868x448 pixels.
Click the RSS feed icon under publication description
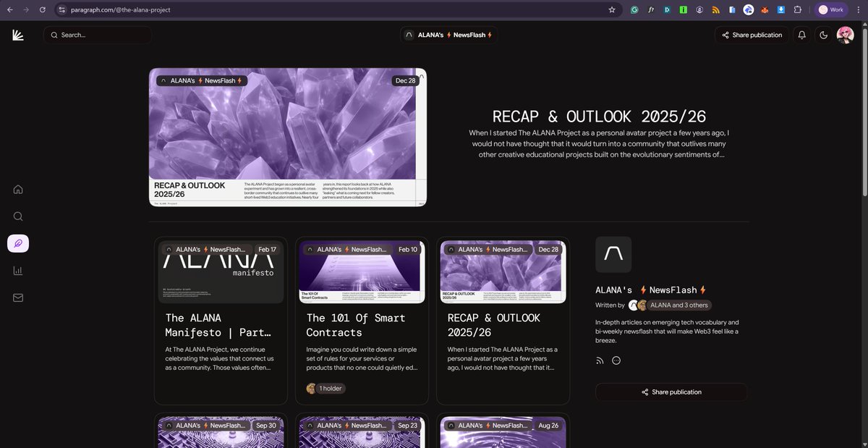click(x=600, y=360)
